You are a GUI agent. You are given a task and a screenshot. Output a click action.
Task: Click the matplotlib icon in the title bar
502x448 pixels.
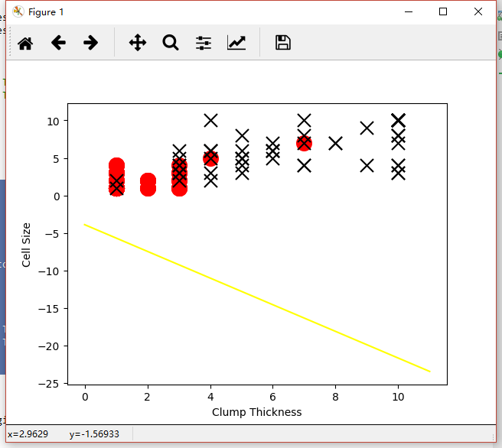click(18, 11)
